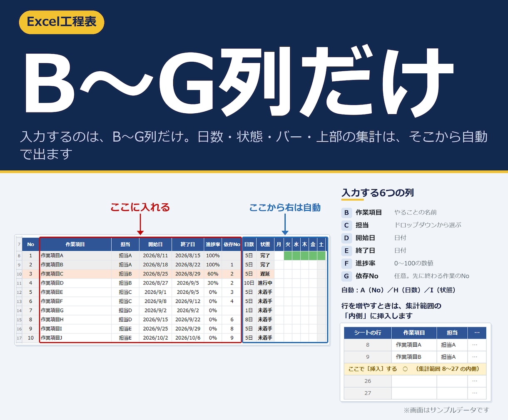This screenshot has width=508, height=420.
Task: Select the 作業項目G cell
Action: (x=76, y=310)
